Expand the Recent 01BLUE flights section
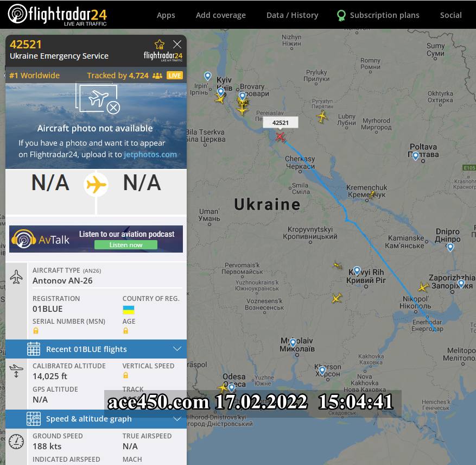The height and width of the screenshot is (465, 476). [96, 349]
